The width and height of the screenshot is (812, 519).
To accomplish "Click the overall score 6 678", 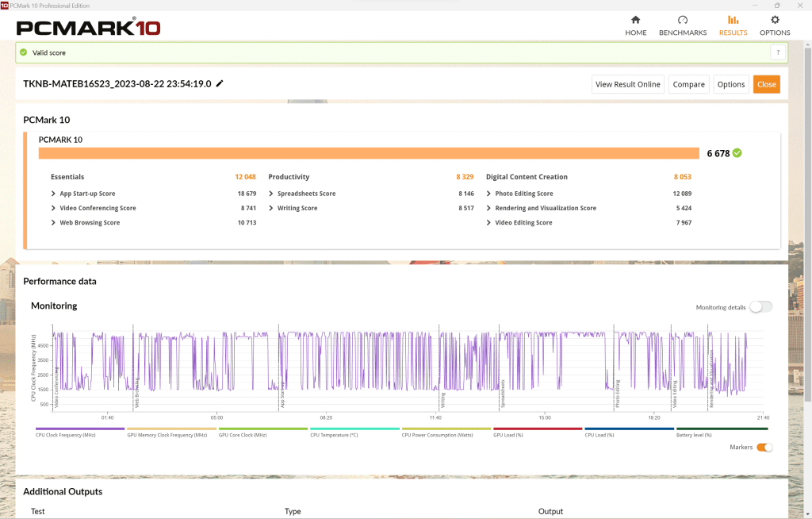I will 718,153.
